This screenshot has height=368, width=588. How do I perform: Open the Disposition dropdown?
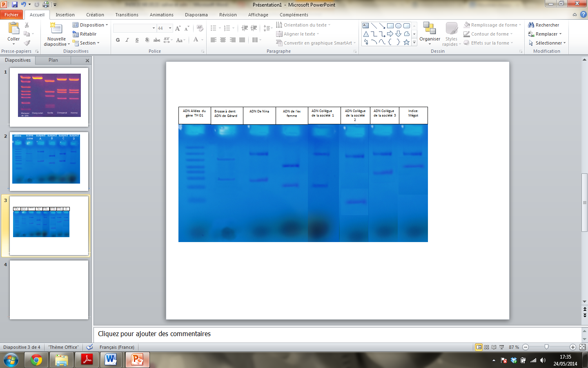tap(90, 25)
